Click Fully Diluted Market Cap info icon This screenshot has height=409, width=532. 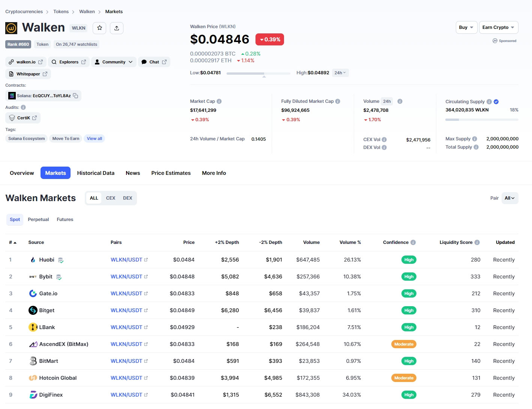click(338, 101)
